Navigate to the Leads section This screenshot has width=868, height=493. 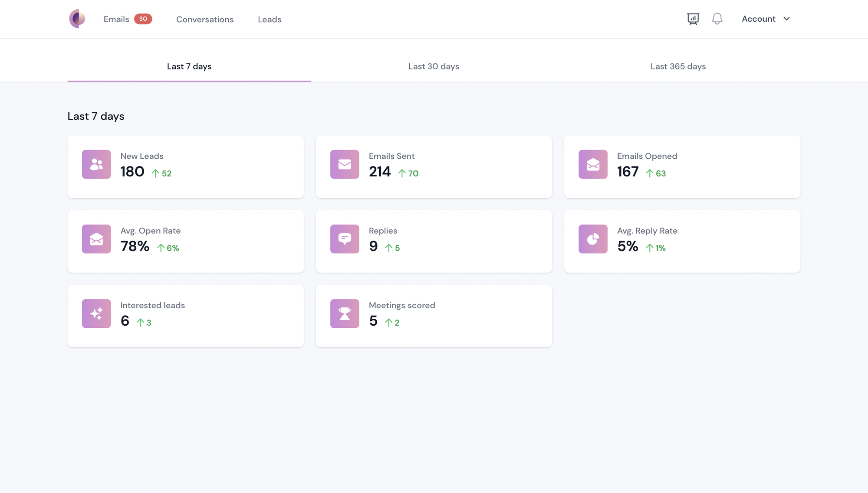point(269,19)
